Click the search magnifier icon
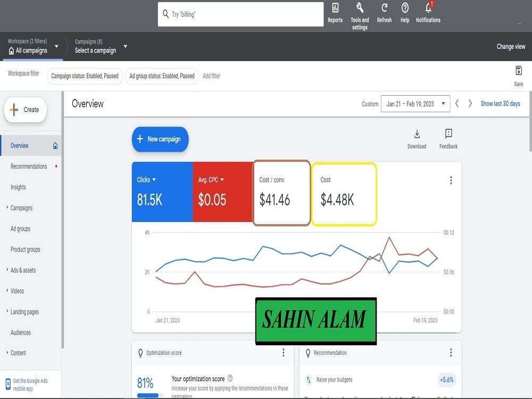This screenshot has width=532, height=399. click(x=165, y=14)
